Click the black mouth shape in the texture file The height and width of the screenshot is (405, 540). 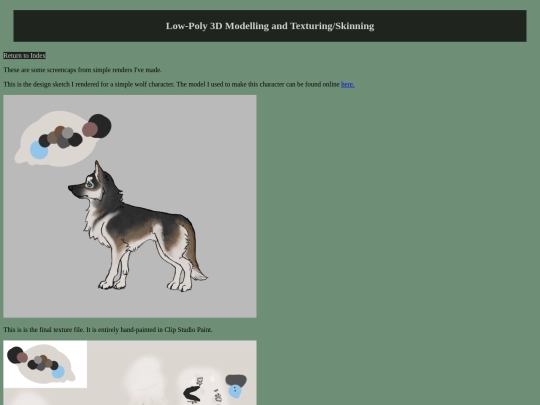(x=192, y=395)
